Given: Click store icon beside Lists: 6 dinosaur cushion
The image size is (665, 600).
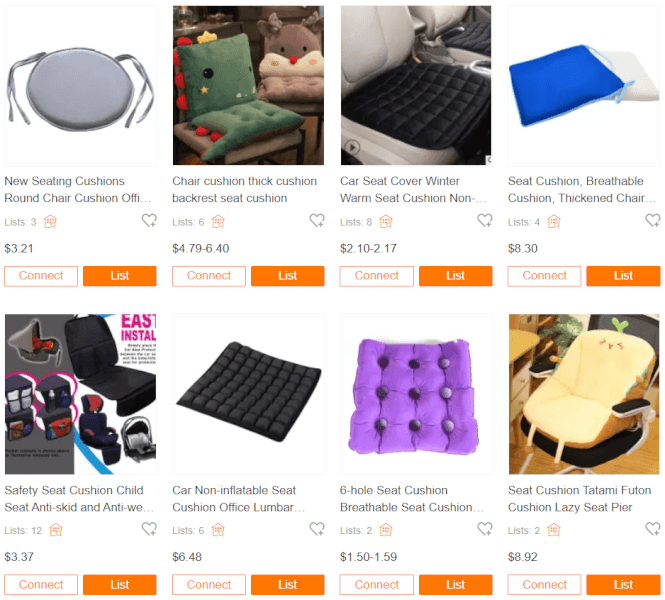Looking at the screenshot, I should pyautogui.click(x=218, y=221).
